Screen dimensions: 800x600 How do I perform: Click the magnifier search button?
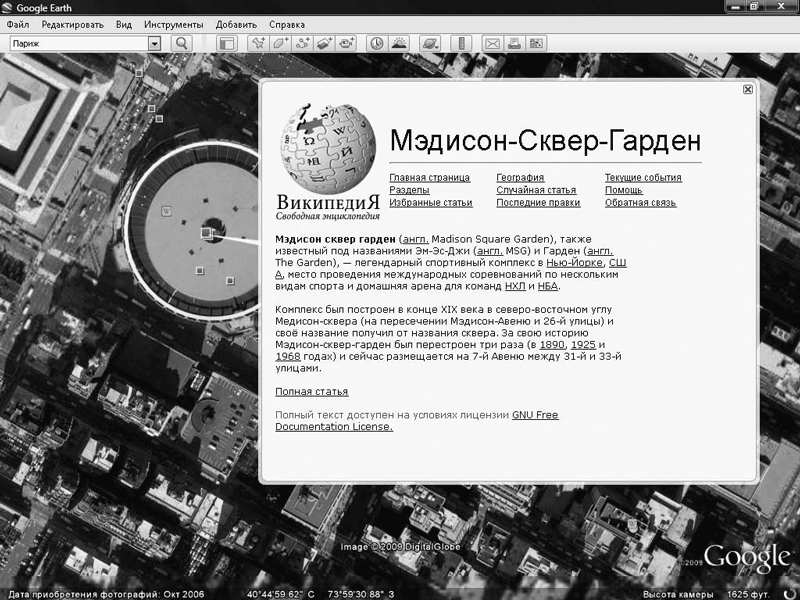pos(182,43)
